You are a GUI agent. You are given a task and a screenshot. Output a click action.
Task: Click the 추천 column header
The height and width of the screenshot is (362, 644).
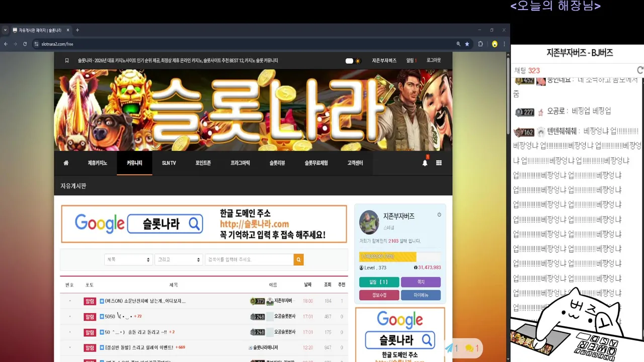[342, 285]
